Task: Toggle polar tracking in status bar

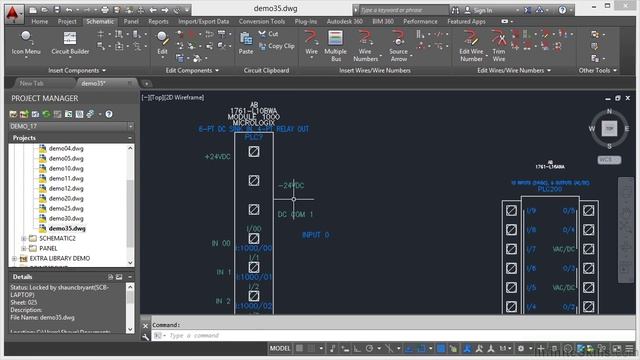Action: pos(369,349)
